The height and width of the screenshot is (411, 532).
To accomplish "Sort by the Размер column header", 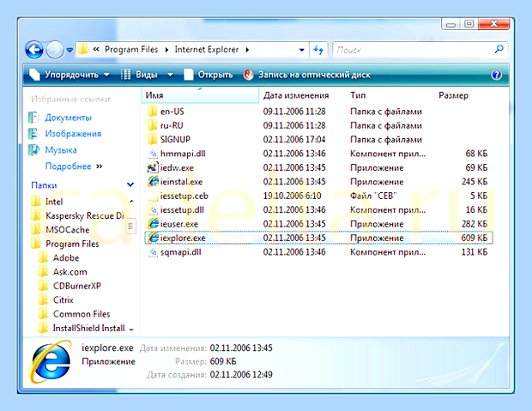I will (453, 95).
